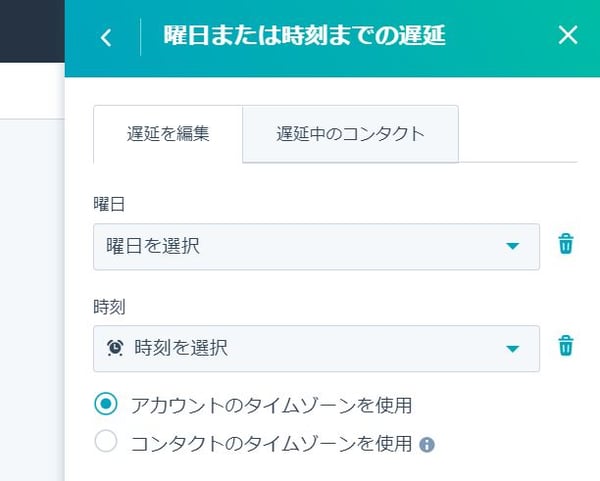This screenshot has width=600, height=481.
Task: Close the 曜日または時刻までの遅延 panel
Action: pos(568,36)
